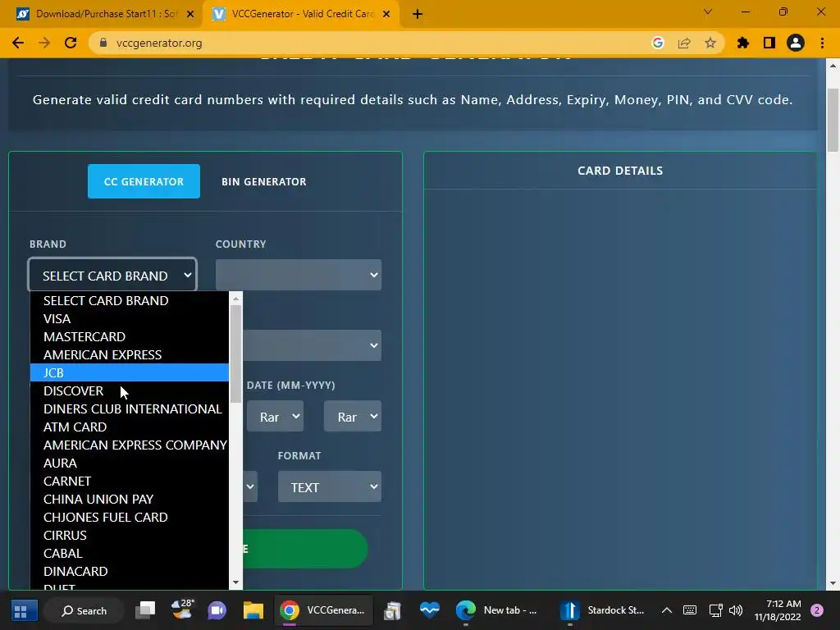Image resolution: width=840 pixels, height=630 pixels.
Task: Open notification center badge
Action: point(816,610)
